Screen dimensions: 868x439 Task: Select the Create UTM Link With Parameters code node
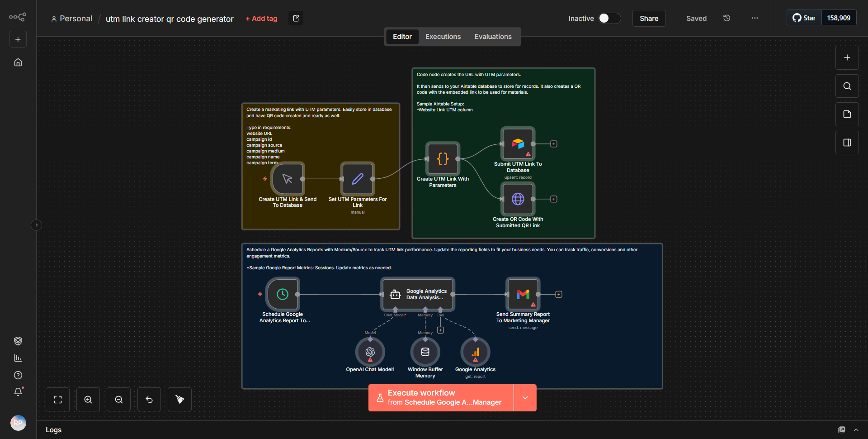coord(443,159)
